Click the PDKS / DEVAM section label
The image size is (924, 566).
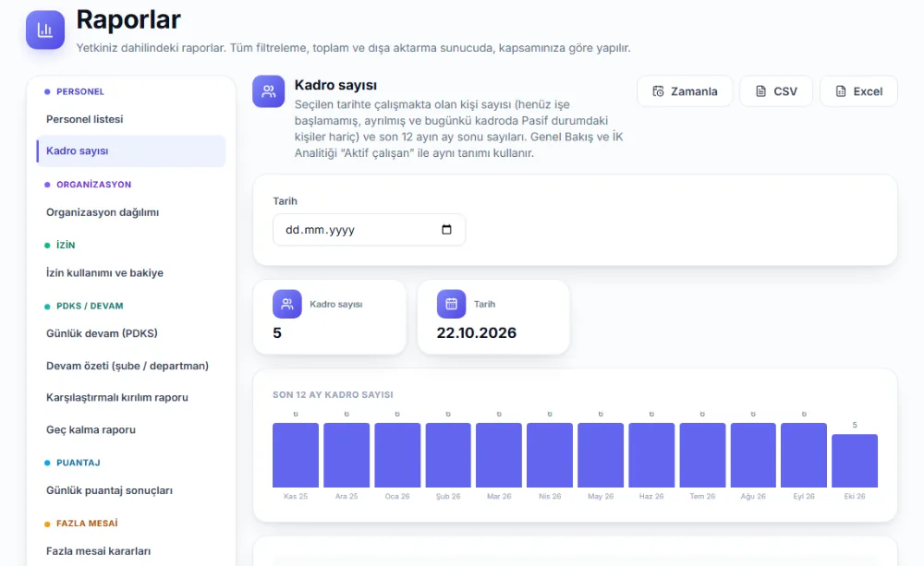coord(90,307)
